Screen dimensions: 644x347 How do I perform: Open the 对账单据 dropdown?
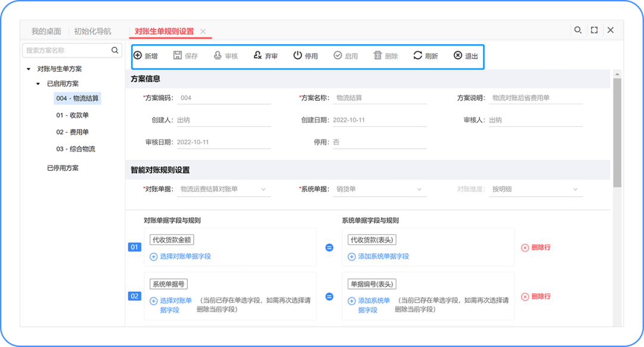pyautogui.click(x=224, y=190)
